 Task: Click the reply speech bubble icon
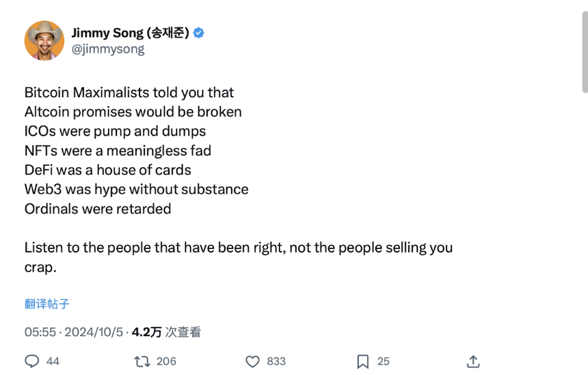pyautogui.click(x=32, y=361)
